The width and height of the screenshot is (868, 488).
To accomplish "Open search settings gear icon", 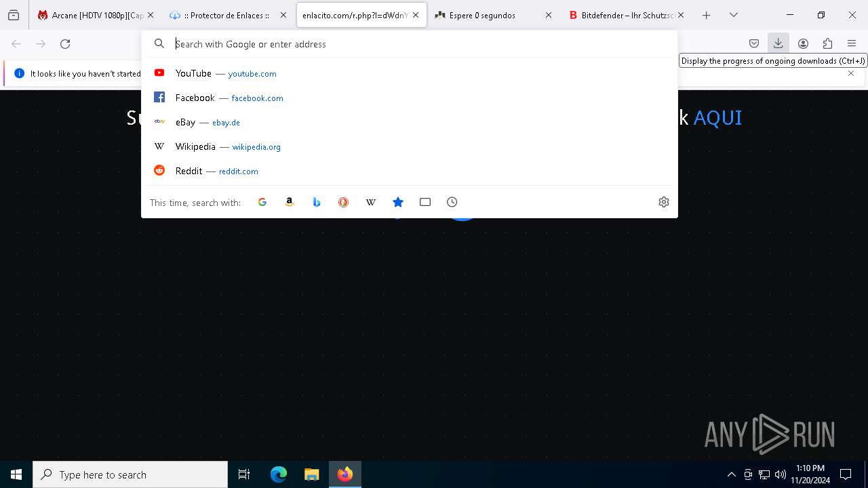I will 664,202.
